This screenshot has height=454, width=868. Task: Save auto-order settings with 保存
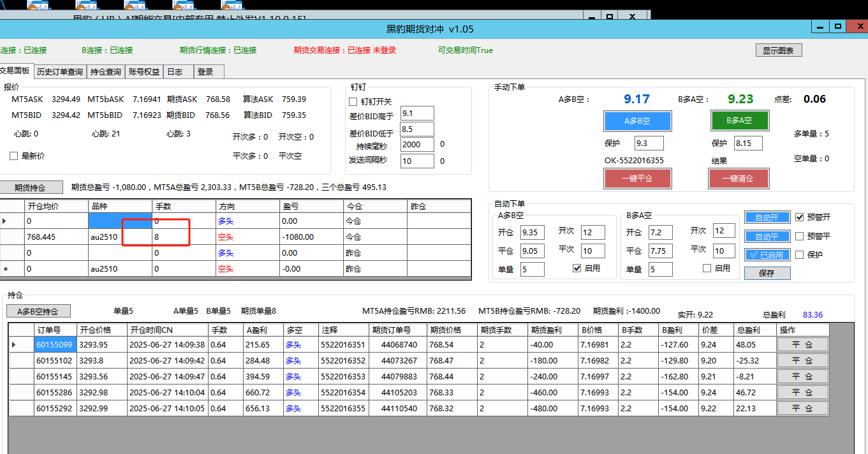[x=767, y=273]
